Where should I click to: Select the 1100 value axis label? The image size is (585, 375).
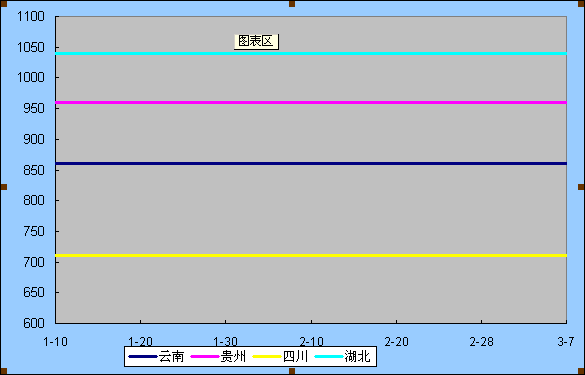[x=31, y=16]
